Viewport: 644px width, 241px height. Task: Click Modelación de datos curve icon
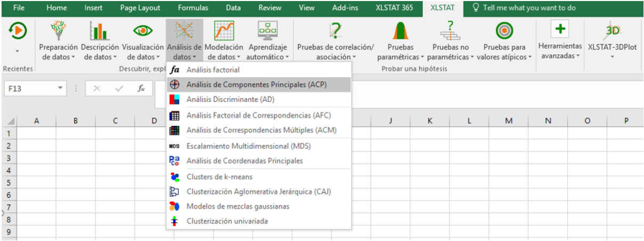[x=224, y=32]
